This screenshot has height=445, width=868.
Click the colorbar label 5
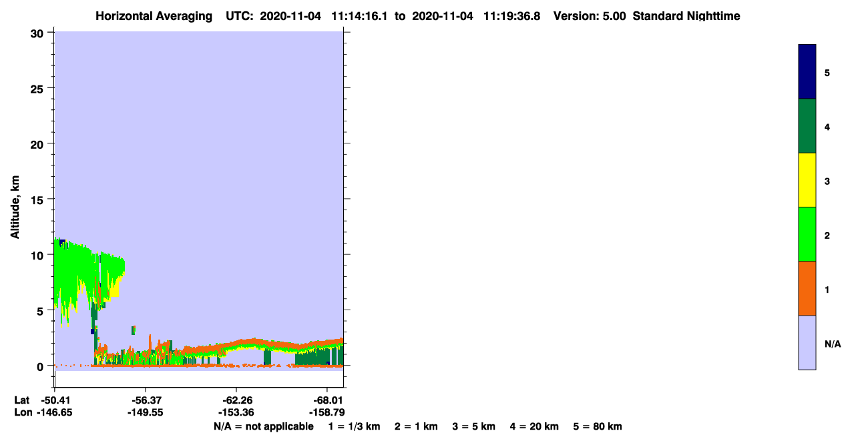click(827, 73)
